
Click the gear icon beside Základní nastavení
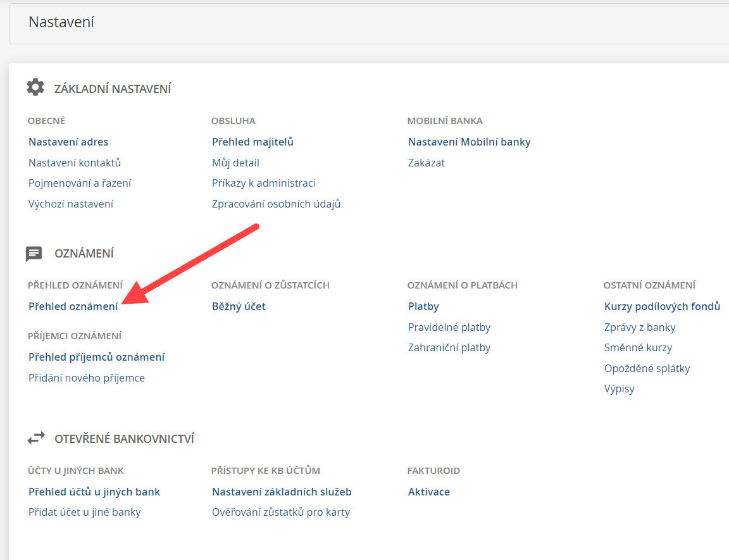pos(35,87)
